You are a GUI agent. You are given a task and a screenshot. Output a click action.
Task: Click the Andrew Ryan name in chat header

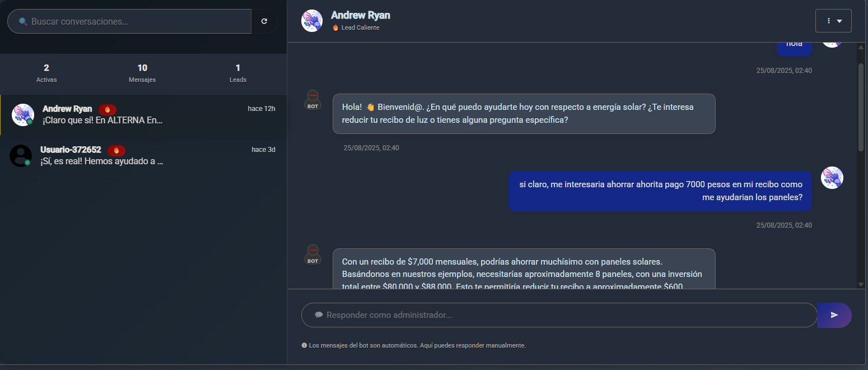pos(360,15)
